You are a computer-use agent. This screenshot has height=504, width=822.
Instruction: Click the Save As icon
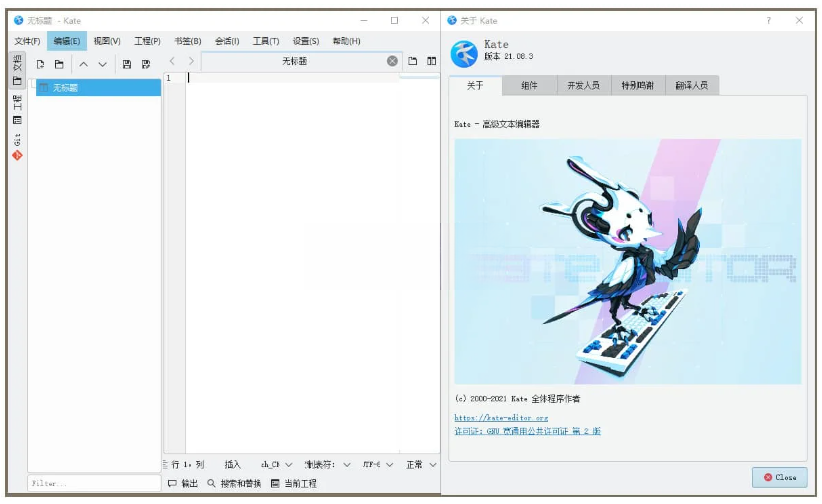coord(146,64)
